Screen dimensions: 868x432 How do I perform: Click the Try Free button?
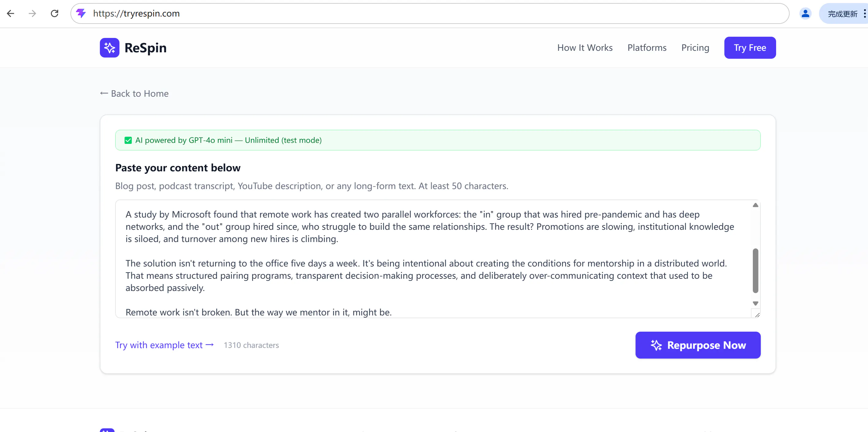coord(750,47)
